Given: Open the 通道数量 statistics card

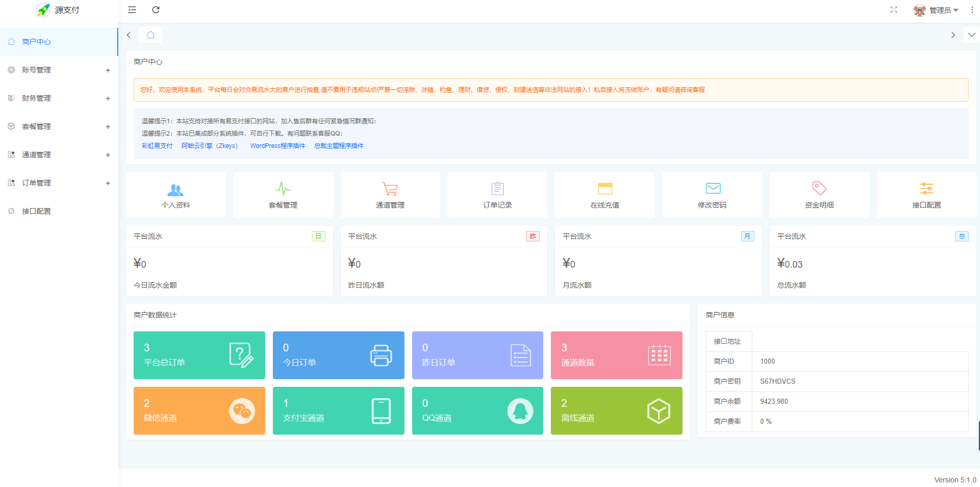Looking at the screenshot, I should point(617,355).
